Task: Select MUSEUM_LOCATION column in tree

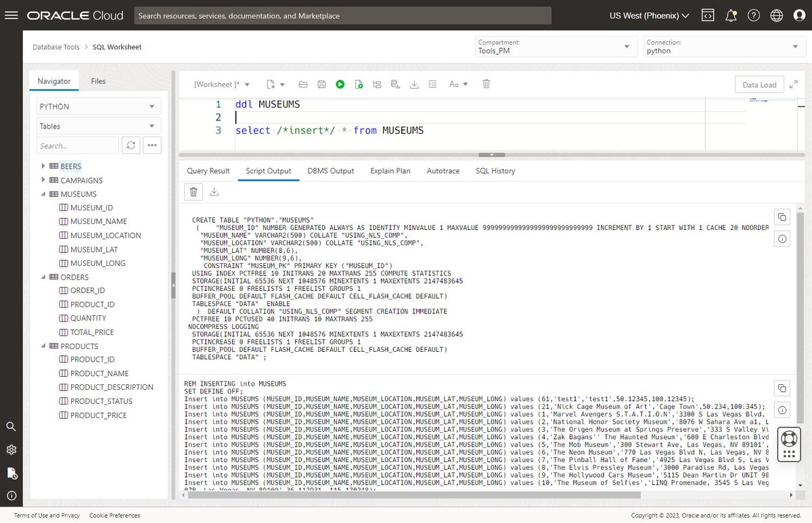Action: [x=106, y=235]
